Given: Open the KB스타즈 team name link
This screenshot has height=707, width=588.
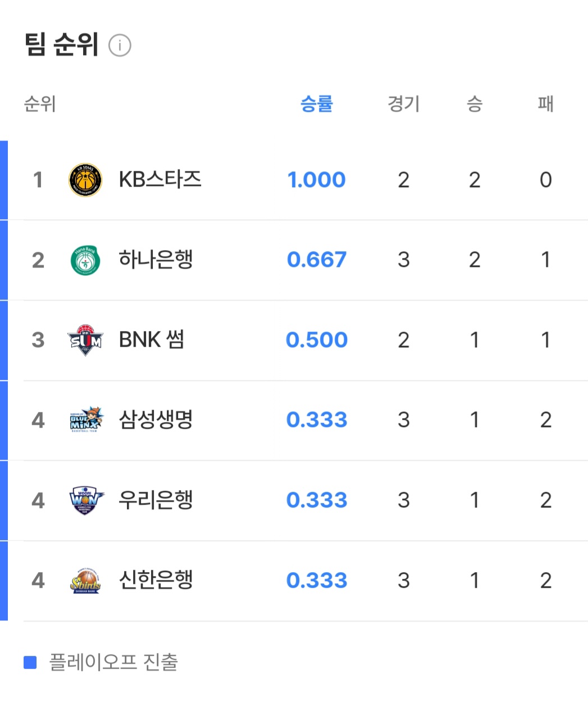Looking at the screenshot, I should coord(160,180).
